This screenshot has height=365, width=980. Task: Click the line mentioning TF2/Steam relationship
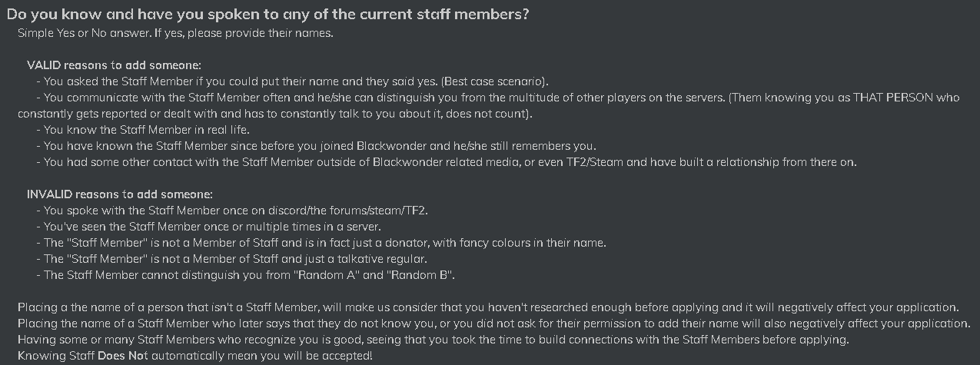pyautogui.click(x=446, y=162)
